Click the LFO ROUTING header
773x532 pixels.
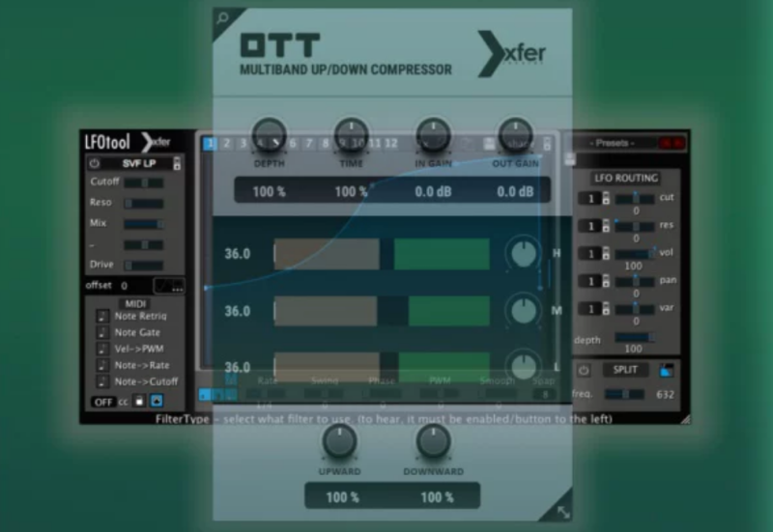[x=626, y=178]
